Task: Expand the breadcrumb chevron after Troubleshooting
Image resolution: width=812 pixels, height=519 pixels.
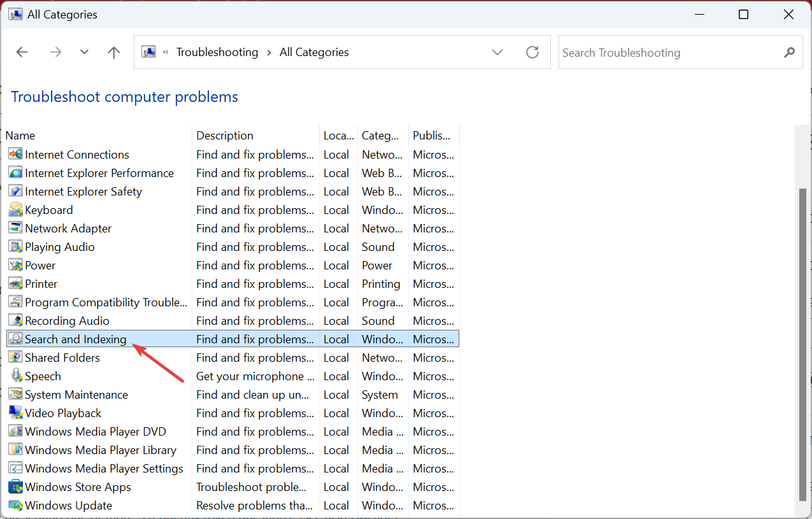Action: coord(269,52)
